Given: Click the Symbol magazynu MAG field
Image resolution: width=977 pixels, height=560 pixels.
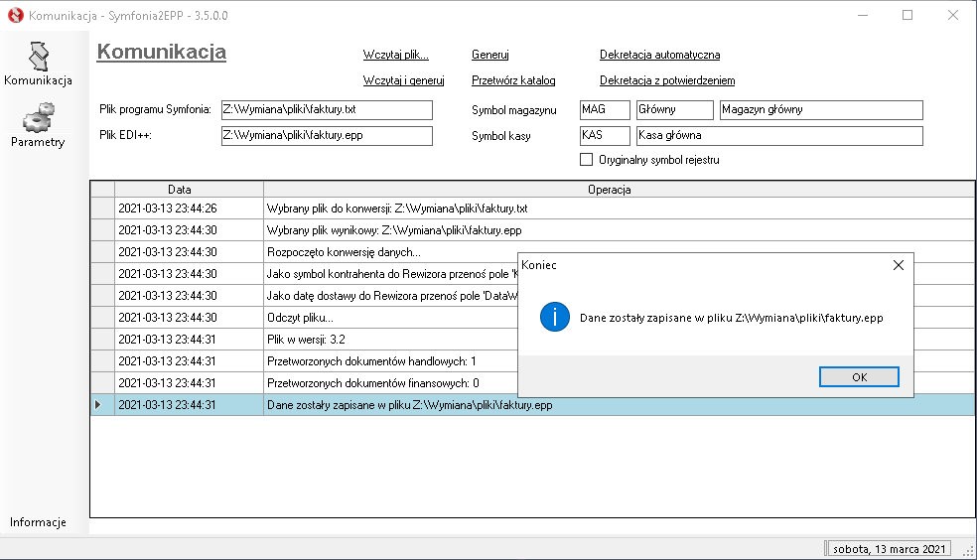Looking at the screenshot, I should 604,110.
